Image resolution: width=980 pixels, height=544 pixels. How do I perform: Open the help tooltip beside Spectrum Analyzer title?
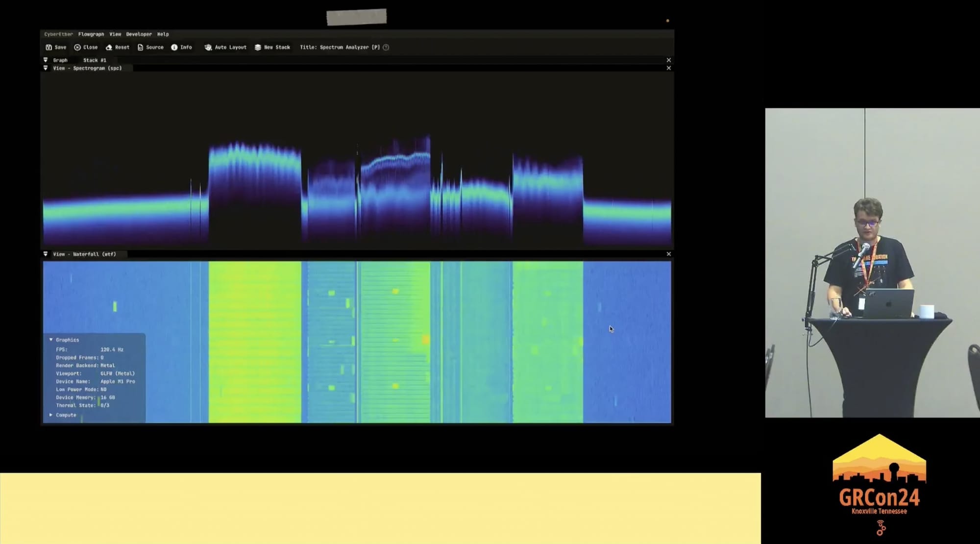click(x=386, y=47)
